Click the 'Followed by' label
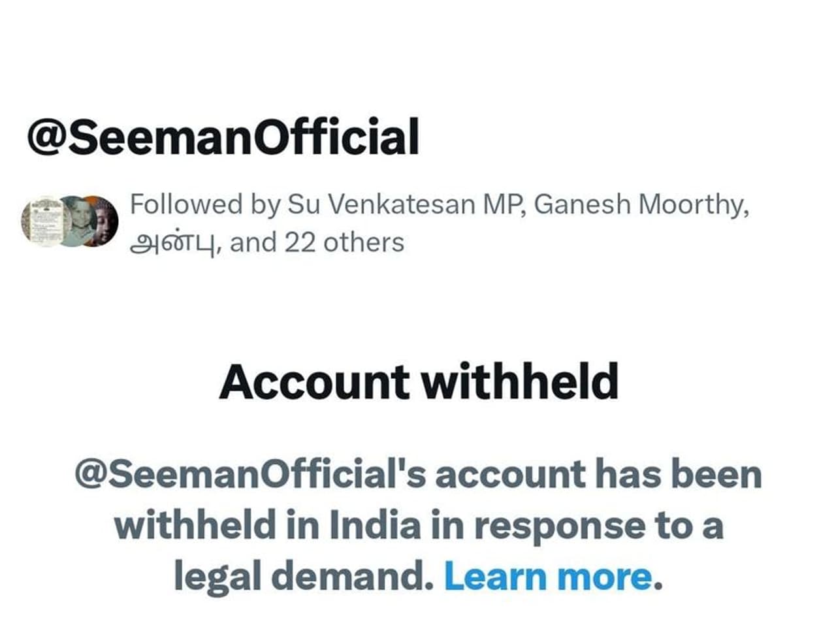 point(205,204)
